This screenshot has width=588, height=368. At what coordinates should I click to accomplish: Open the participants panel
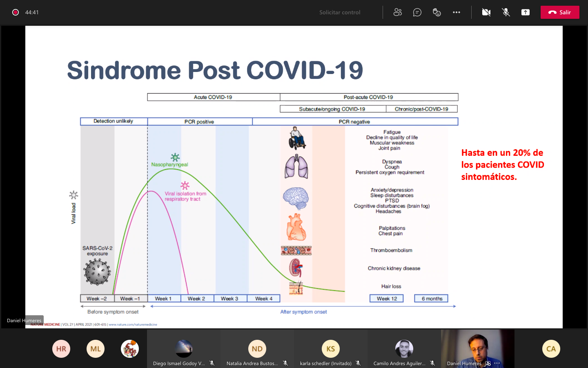(397, 12)
